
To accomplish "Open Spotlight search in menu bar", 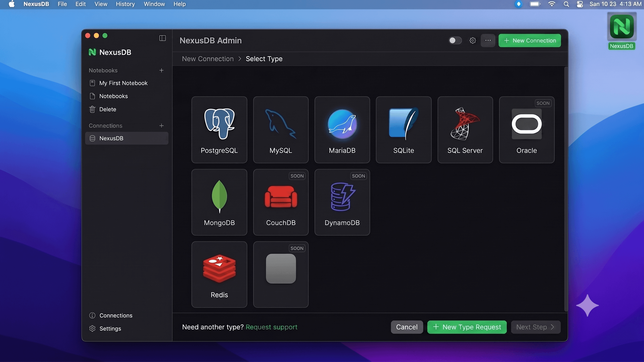I will coord(566,4).
